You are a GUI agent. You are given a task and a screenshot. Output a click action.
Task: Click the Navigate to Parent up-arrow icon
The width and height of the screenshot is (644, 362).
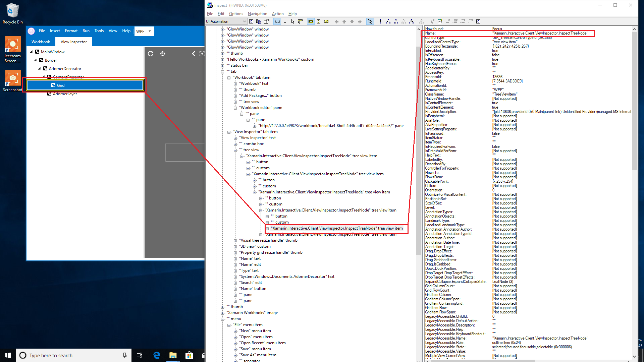pyautogui.click(x=344, y=21)
